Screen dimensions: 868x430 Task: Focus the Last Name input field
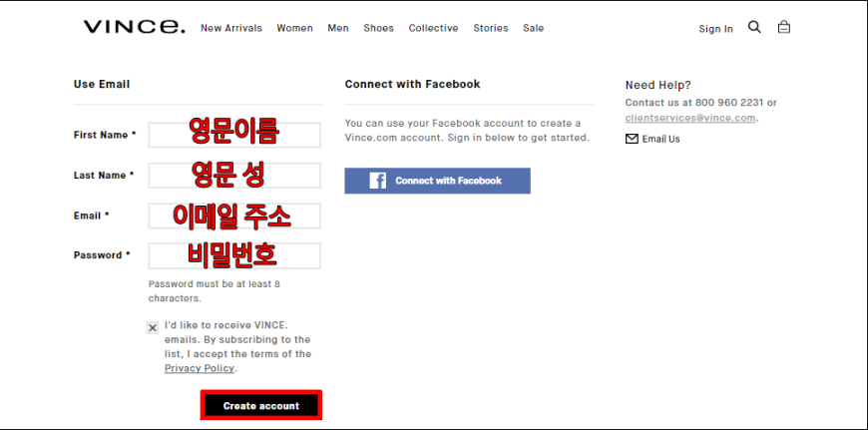point(234,176)
